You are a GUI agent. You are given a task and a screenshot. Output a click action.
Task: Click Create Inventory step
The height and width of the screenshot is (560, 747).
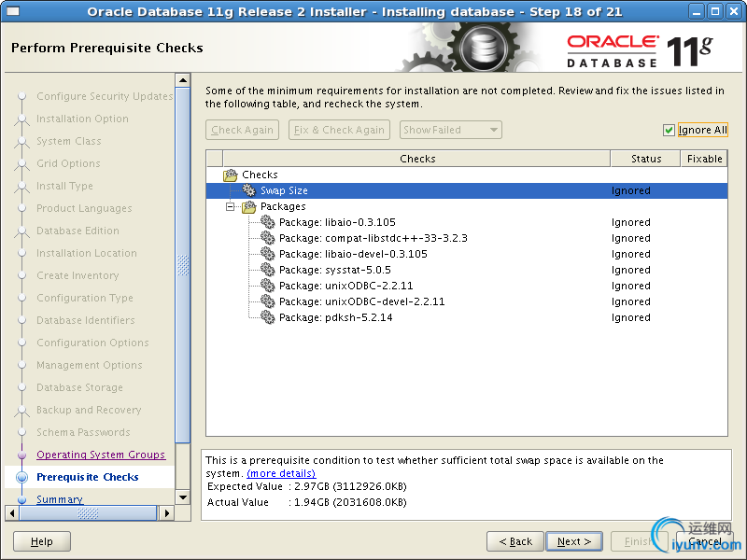78,275
